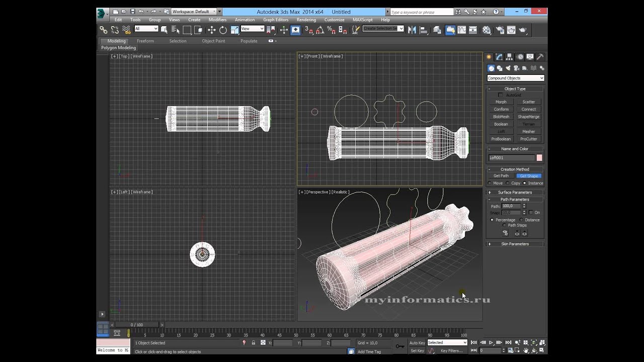Enable the AutoGrid checkbox
The height and width of the screenshot is (362, 644).
pyautogui.click(x=500, y=95)
